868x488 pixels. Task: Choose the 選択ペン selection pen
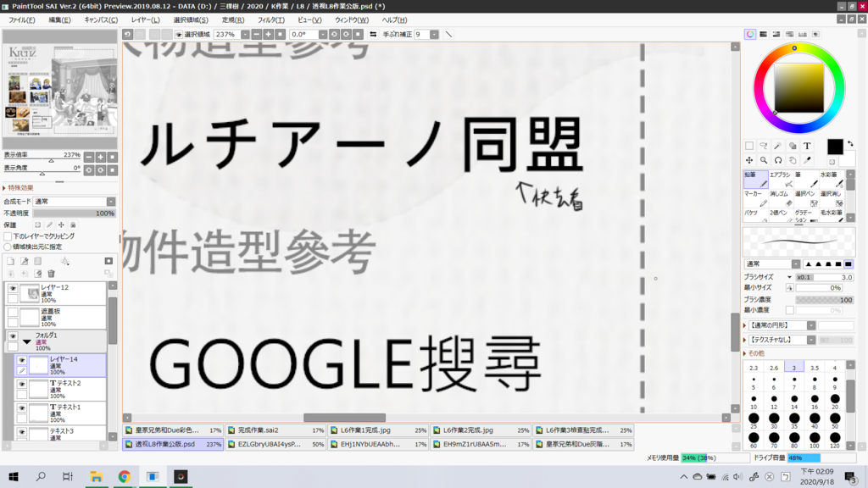[807, 198]
